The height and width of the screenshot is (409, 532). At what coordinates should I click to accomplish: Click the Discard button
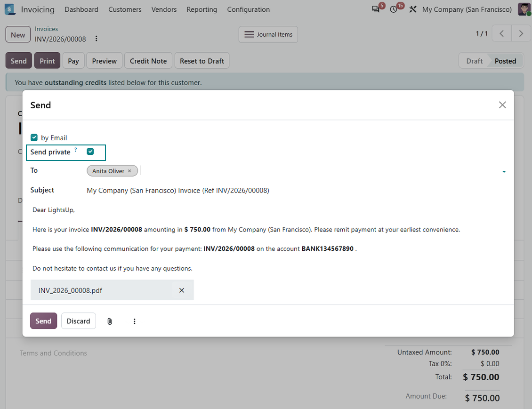[x=78, y=321]
